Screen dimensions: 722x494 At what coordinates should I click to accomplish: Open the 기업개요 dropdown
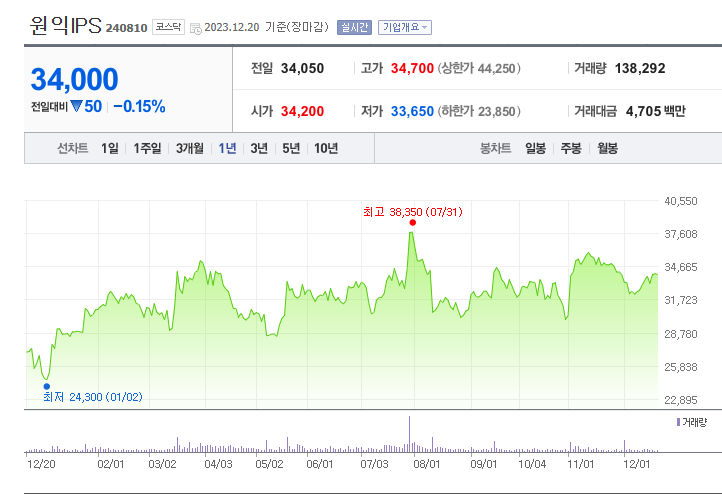[x=405, y=27]
